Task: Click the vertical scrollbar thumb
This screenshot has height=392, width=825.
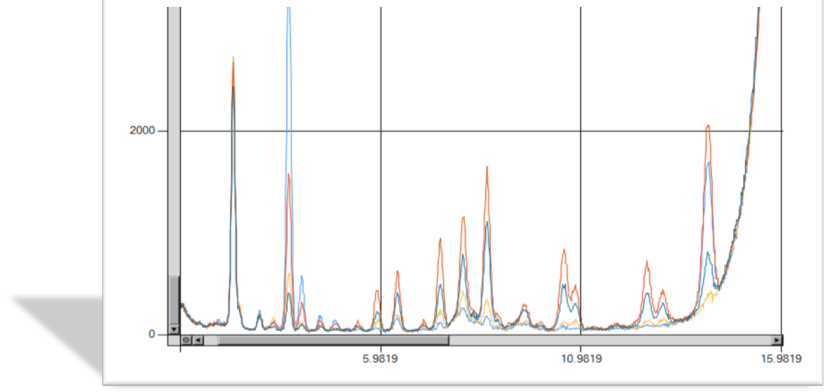Action: tap(174, 300)
